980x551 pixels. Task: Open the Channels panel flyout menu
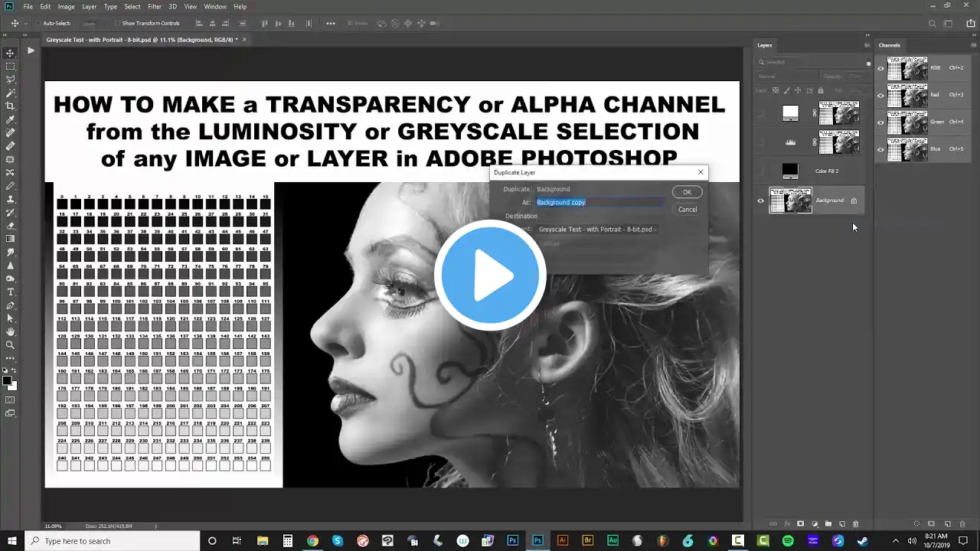point(973,45)
